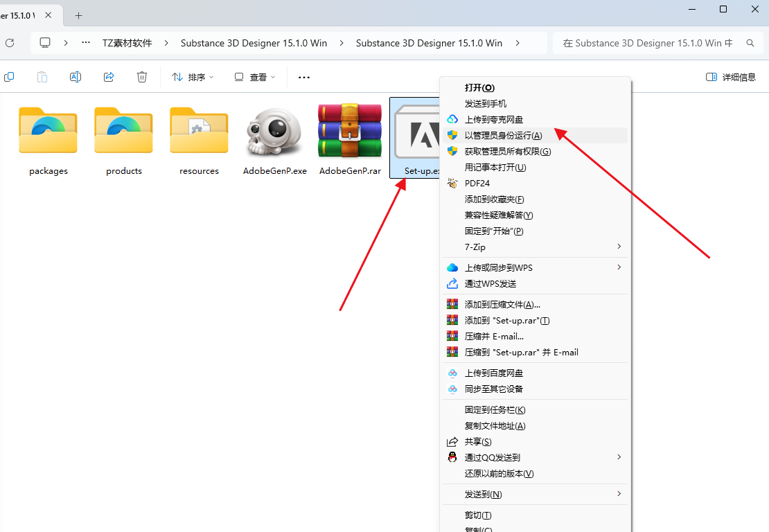Image resolution: width=769 pixels, height=532 pixels.
Task: Click the new tab plus button
Action: pos(78,15)
